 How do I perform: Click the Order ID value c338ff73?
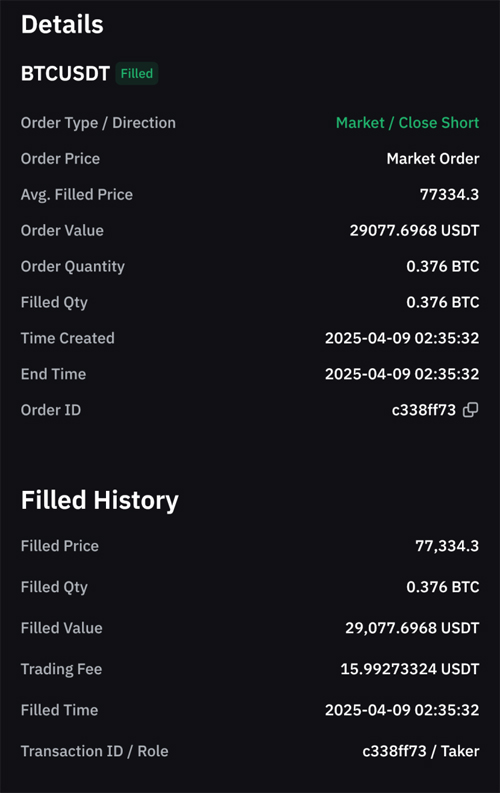[424, 410]
